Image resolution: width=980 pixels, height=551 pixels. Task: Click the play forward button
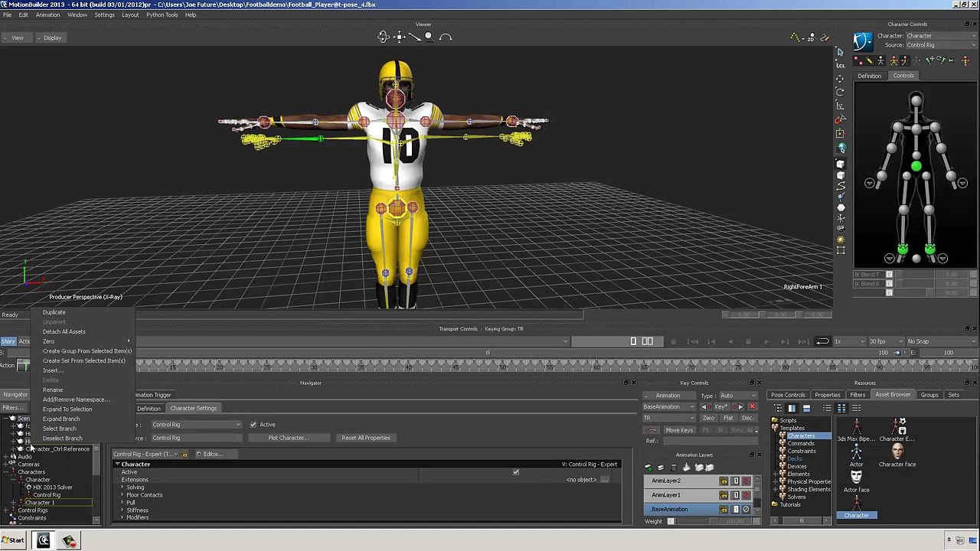point(766,341)
